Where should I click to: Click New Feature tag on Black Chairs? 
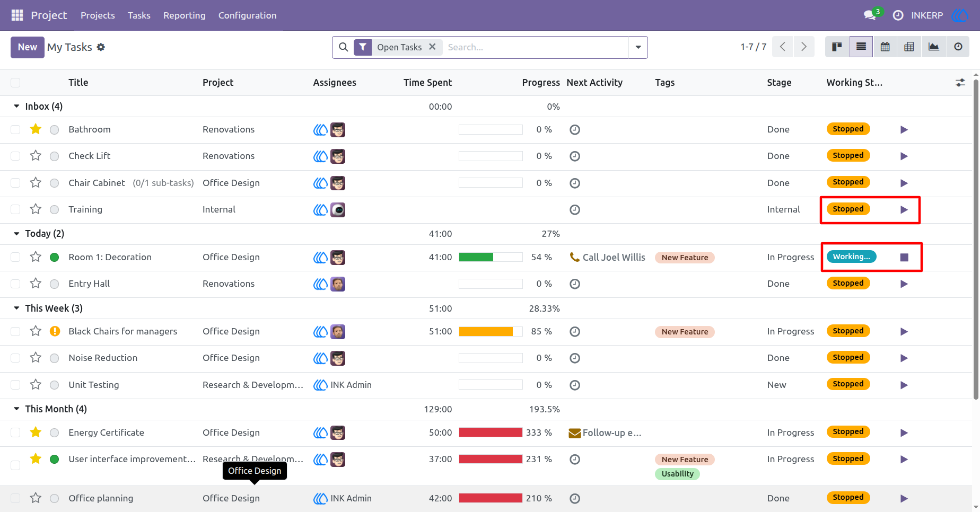685,332
